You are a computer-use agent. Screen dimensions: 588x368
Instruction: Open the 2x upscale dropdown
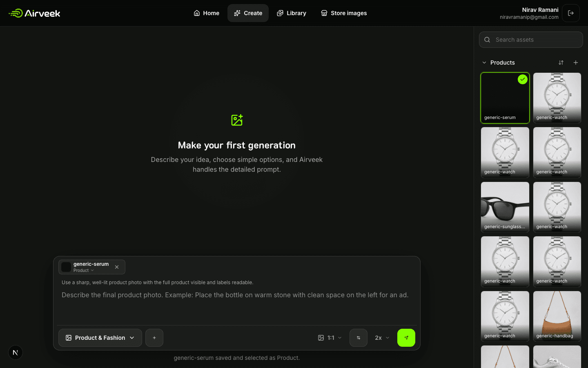click(382, 338)
